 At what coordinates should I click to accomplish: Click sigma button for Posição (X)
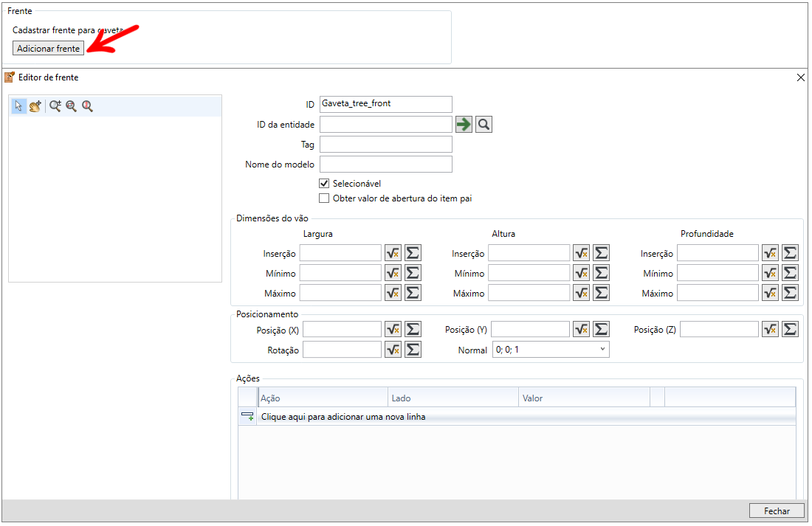coord(413,329)
